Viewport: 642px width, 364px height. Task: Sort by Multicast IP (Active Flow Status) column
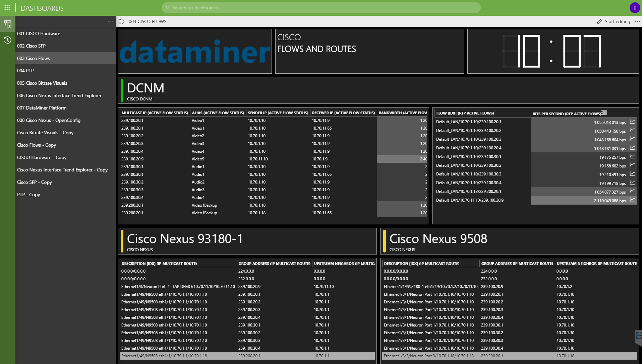point(155,113)
